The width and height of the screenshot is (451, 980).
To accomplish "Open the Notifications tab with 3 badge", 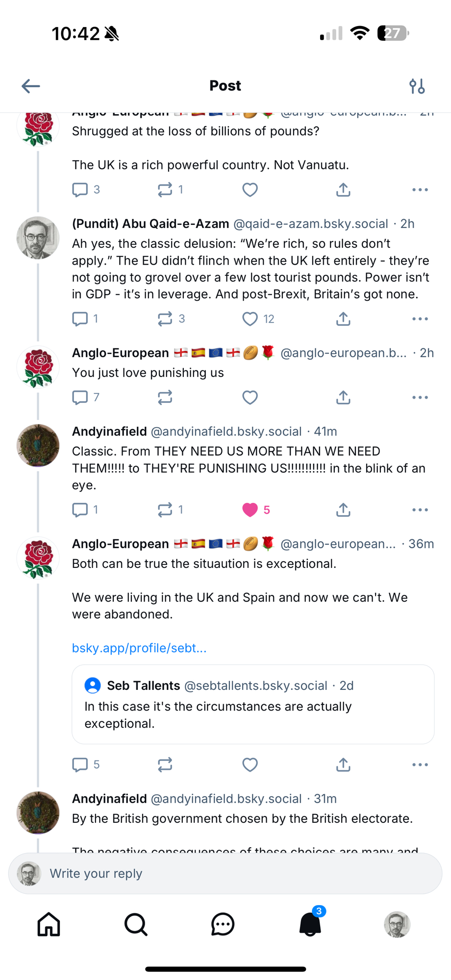I will (x=310, y=925).
